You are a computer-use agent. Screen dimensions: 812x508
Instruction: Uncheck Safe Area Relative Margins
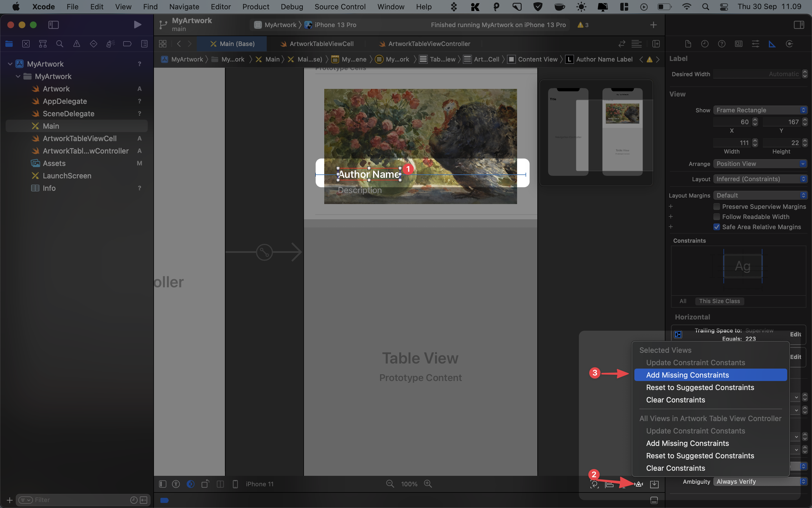coord(717,227)
